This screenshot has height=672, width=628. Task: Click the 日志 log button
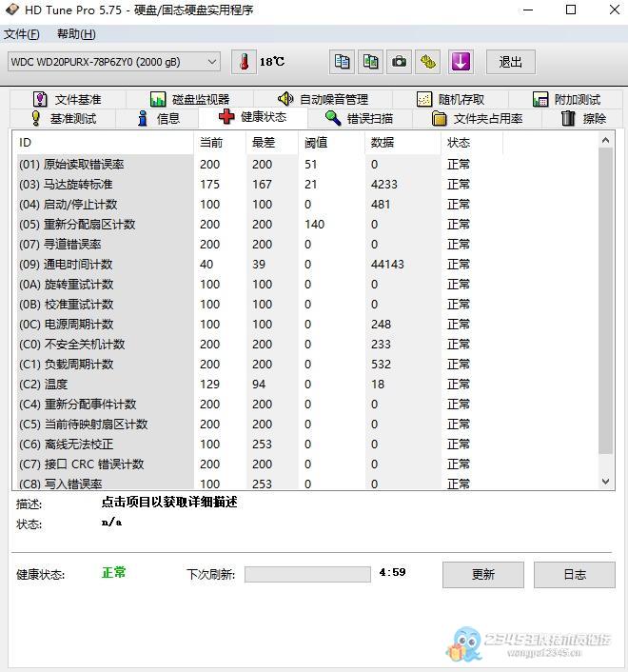point(574,574)
